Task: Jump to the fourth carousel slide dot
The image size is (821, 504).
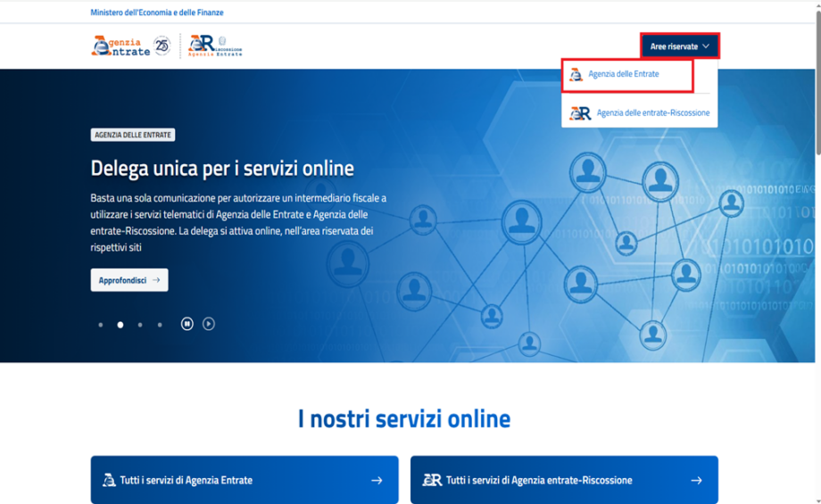Action: tap(160, 325)
